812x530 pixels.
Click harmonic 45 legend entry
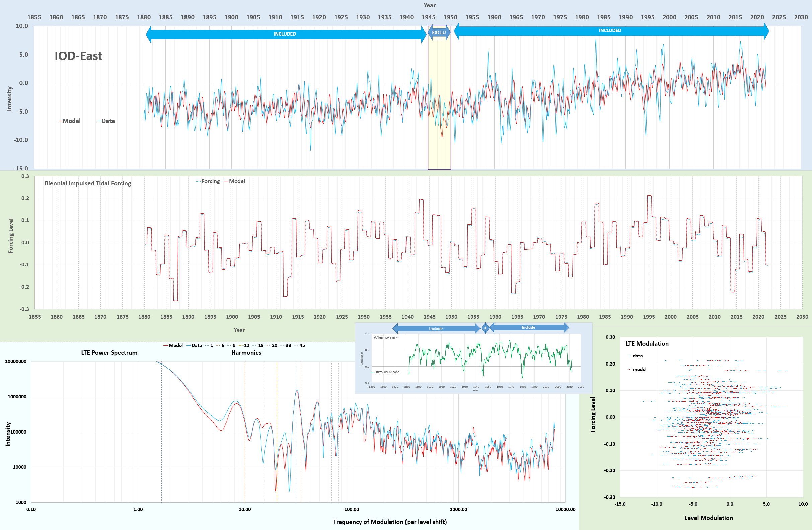(302, 345)
